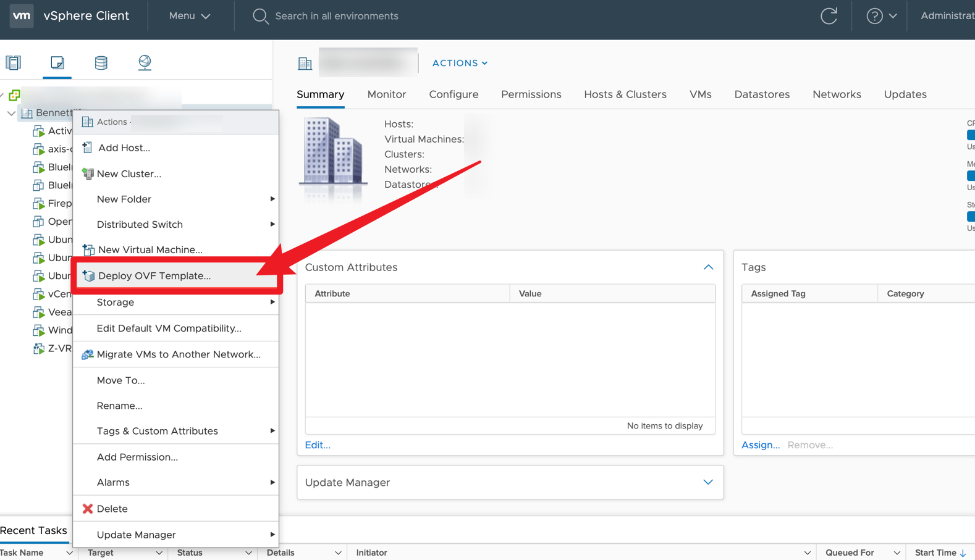The height and width of the screenshot is (560, 975).
Task: Select the vCenter server icon in tree
Action: point(15,96)
